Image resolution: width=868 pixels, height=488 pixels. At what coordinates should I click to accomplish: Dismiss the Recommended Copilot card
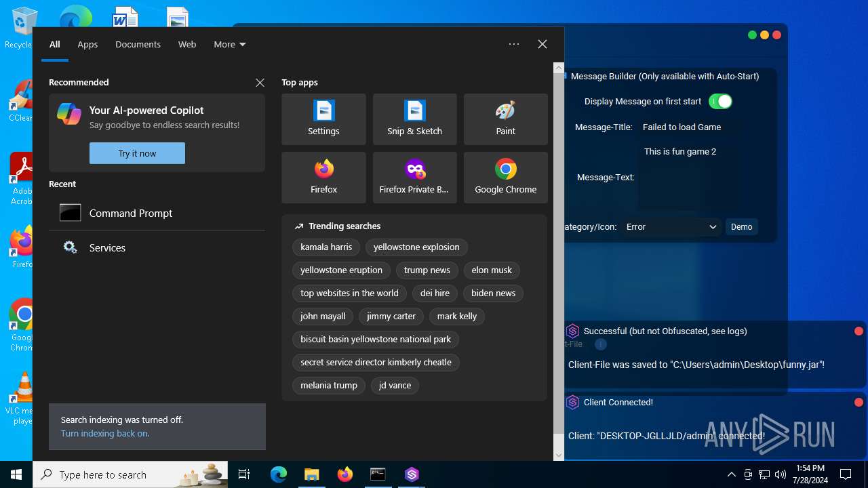260,82
